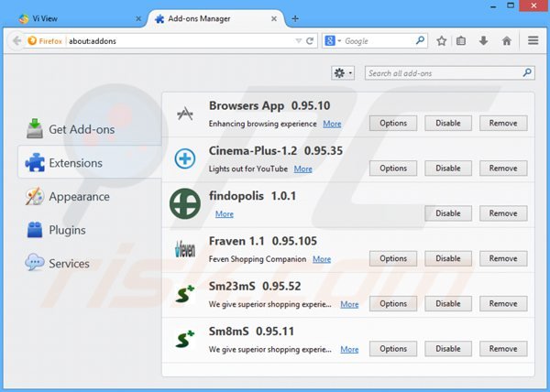Open More link for Fraven 1.1
550x392 pixels.
tap(322, 259)
